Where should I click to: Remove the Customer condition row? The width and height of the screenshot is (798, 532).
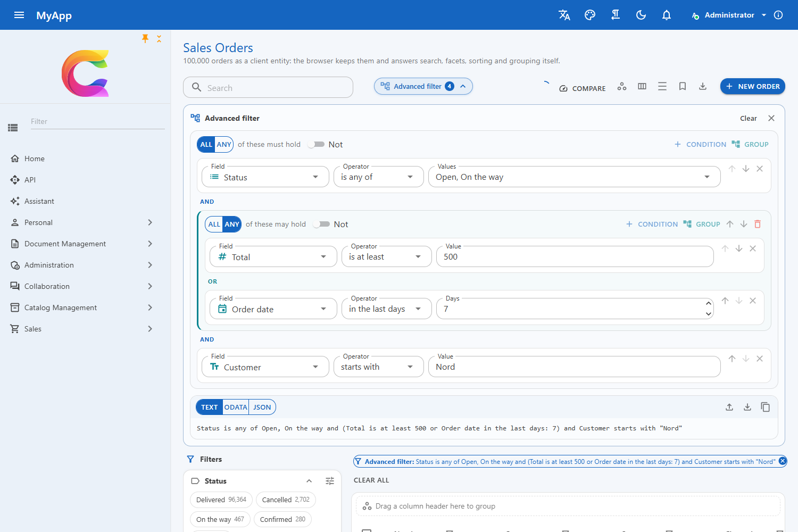[760, 359]
